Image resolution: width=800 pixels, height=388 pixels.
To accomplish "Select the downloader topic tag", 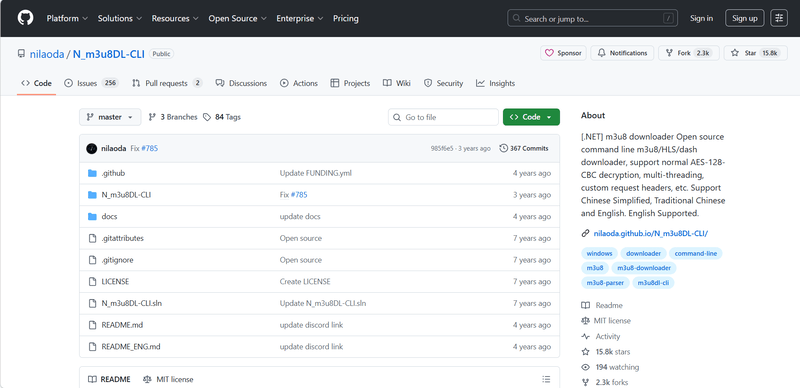I will tap(643, 253).
